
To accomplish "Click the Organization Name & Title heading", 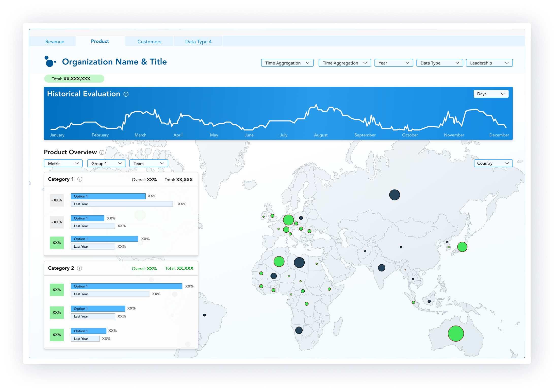I will (114, 62).
